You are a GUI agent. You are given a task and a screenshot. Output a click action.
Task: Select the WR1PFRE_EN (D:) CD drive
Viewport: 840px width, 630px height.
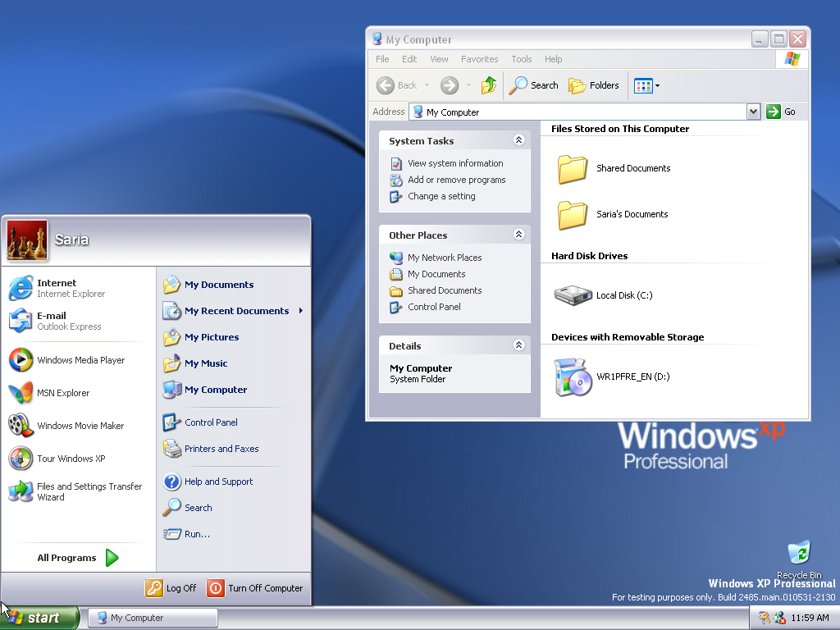573,377
